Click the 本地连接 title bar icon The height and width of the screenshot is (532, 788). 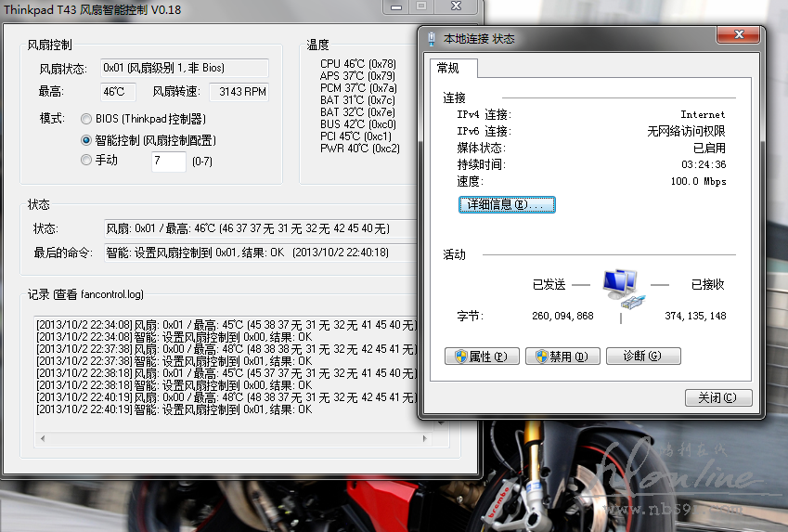pos(432,39)
